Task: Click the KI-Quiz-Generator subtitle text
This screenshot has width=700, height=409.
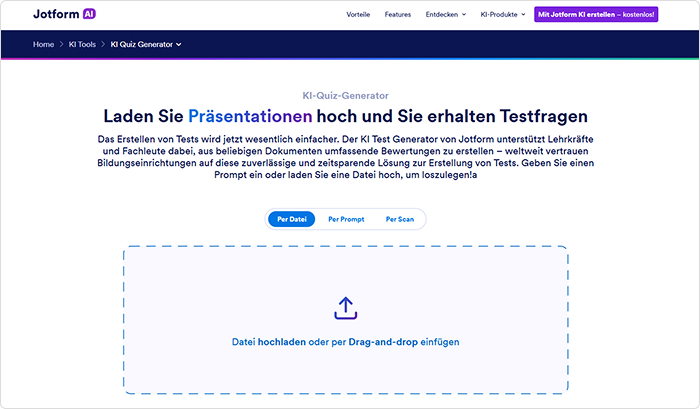Action: 346,96
